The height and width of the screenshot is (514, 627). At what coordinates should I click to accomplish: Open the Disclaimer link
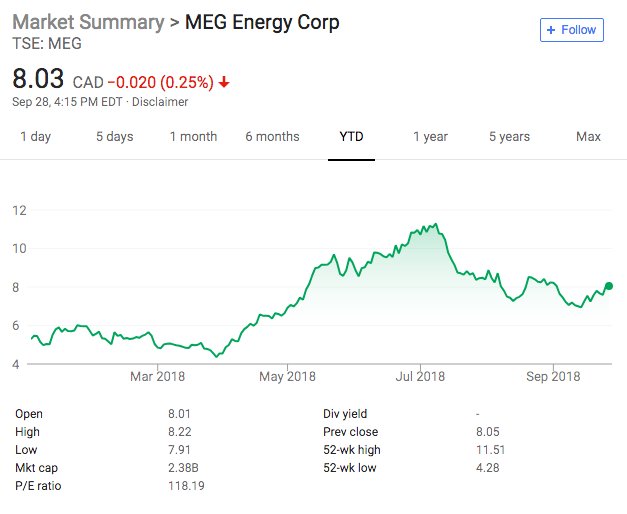pyautogui.click(x=161, y=101)
